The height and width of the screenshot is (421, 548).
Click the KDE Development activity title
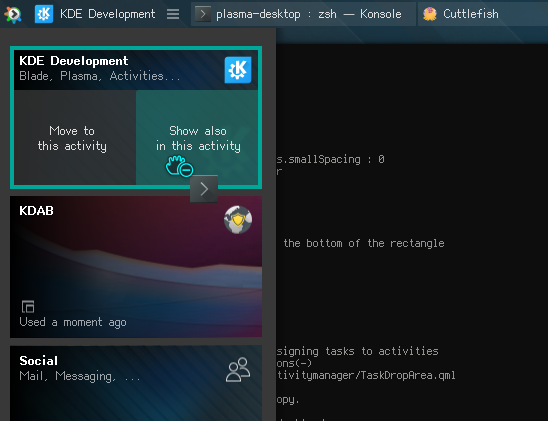[74, 61]
